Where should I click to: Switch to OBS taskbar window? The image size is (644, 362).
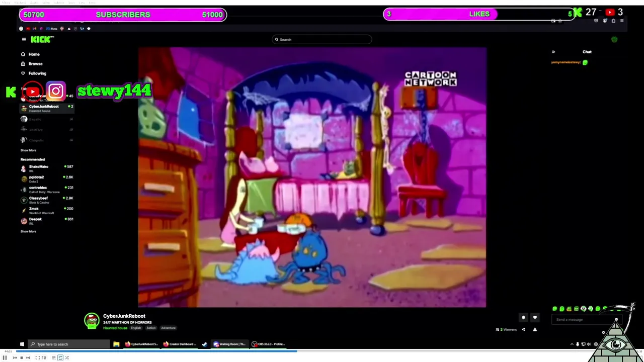pos(269,344)
